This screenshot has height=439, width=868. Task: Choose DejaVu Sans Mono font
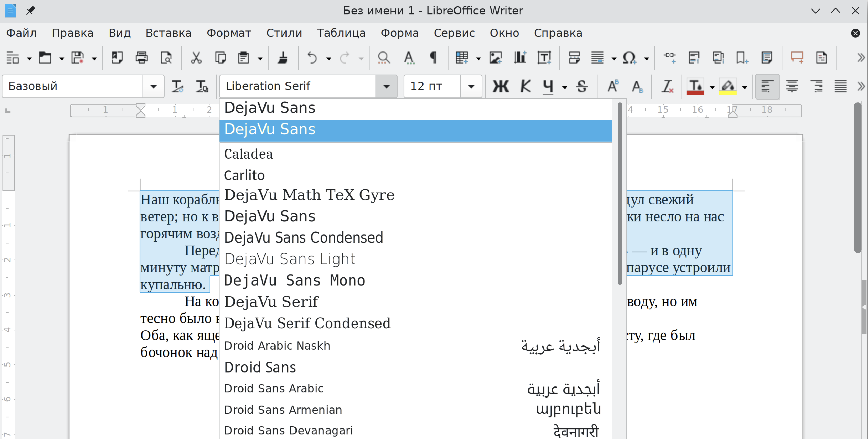[416, 280]
